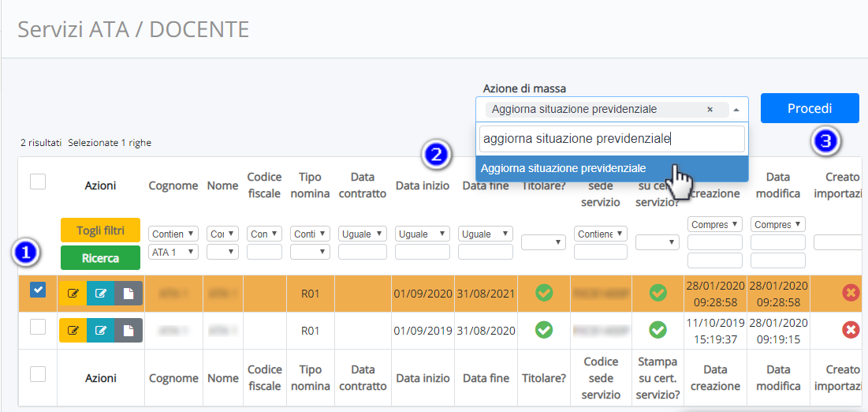Click red X icon in the 09:19:15 row
The image size is (868, 412).
point(851,331)
